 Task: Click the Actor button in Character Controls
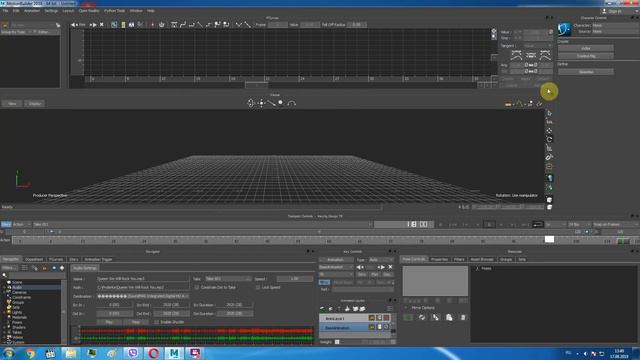pos(586,48)
